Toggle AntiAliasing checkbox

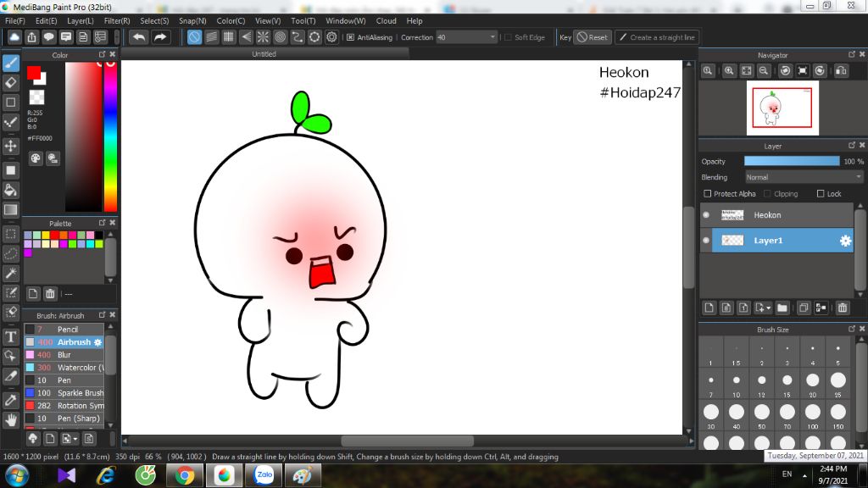[350, 37]
